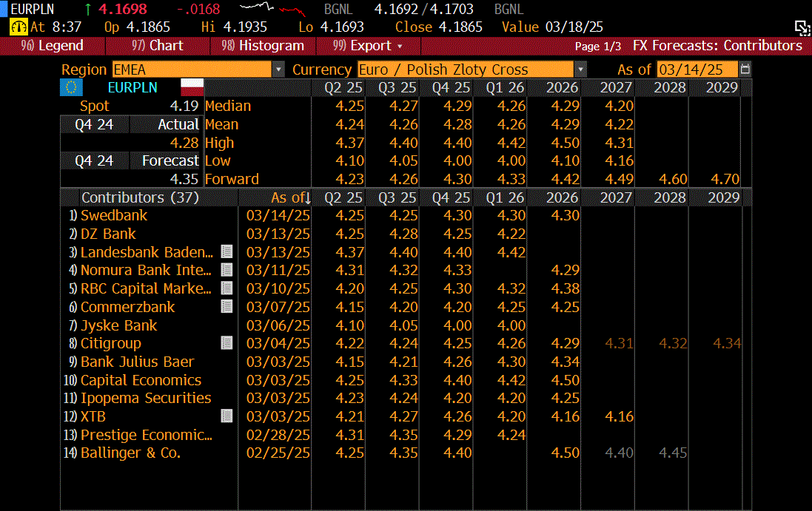Viewport: 812px width, 511px height.
Task: Click the bid/ask quote 4.1692 / 4.1703
Action: click(x=423, y=9)
